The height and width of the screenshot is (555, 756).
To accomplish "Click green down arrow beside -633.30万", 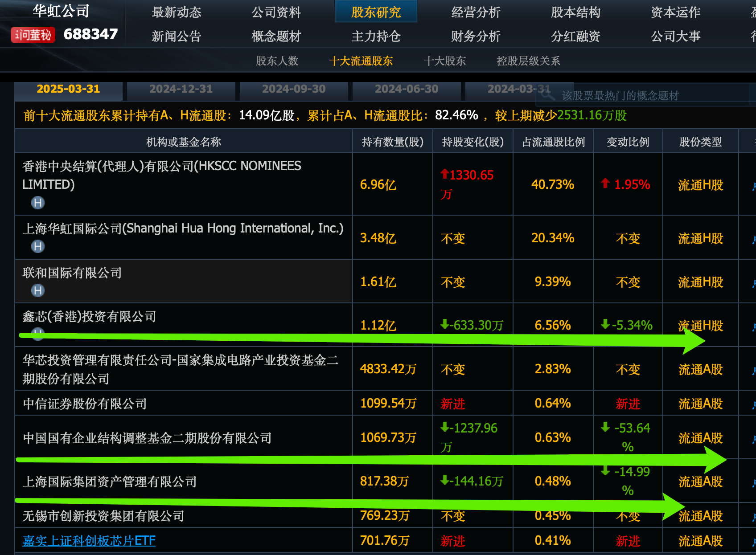I will point(444,324).
